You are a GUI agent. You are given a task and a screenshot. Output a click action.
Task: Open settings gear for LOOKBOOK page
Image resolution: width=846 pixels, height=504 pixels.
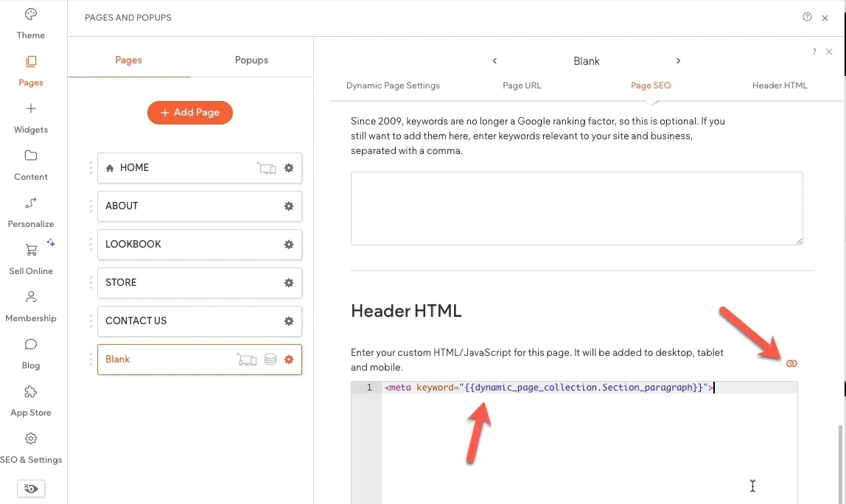289,245
